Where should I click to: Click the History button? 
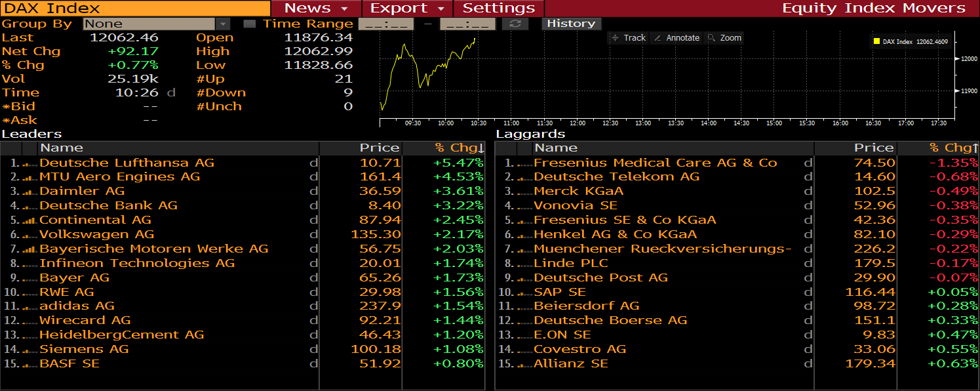tap(570, 24)
